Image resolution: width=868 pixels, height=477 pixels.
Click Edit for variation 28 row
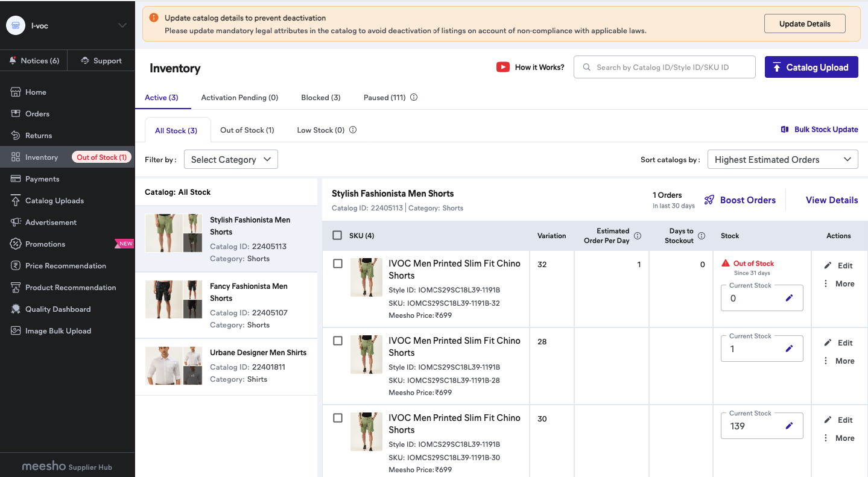coord(839,343)
